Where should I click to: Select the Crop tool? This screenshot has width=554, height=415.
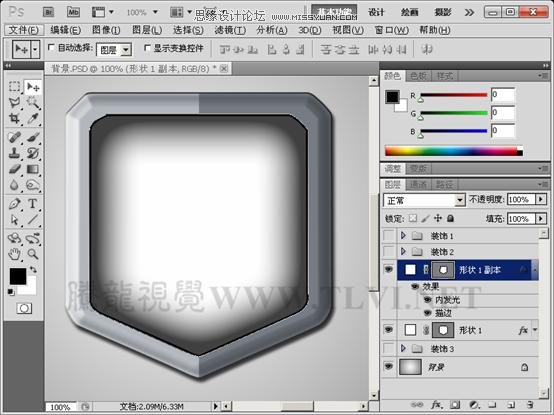pos(14,118)
